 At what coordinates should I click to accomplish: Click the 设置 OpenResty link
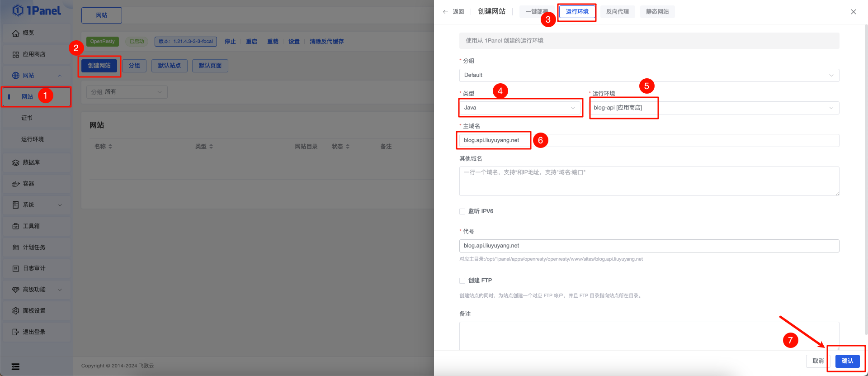pos(294,42)
